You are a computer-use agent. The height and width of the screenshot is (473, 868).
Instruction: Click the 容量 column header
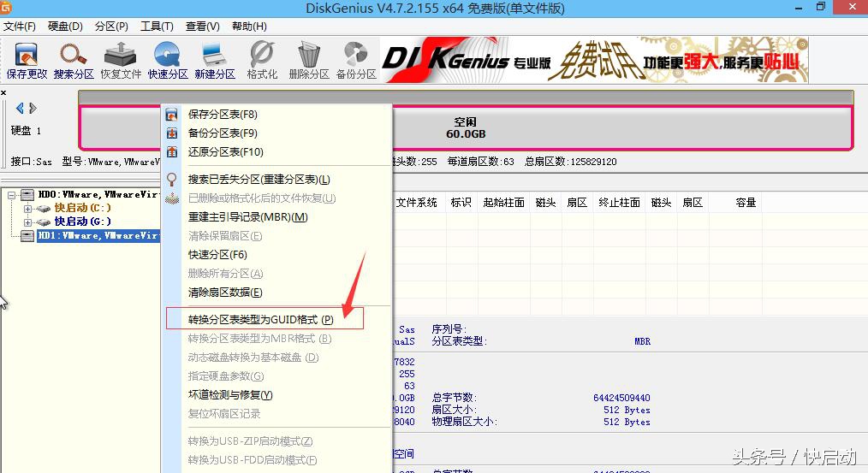746,203
